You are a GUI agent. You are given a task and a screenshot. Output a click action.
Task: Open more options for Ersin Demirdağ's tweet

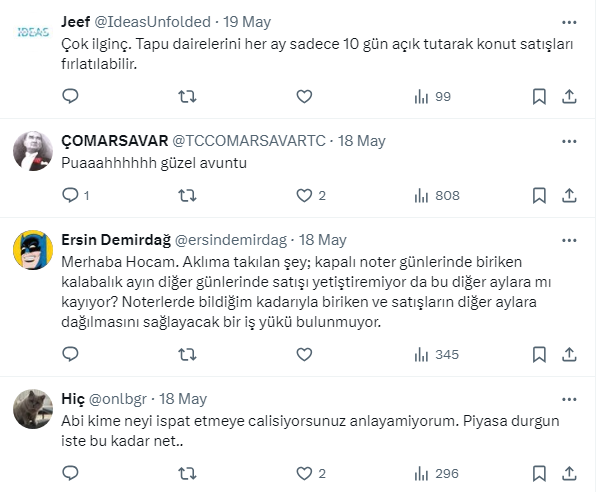pyautogui.click(x=568, y=240)
